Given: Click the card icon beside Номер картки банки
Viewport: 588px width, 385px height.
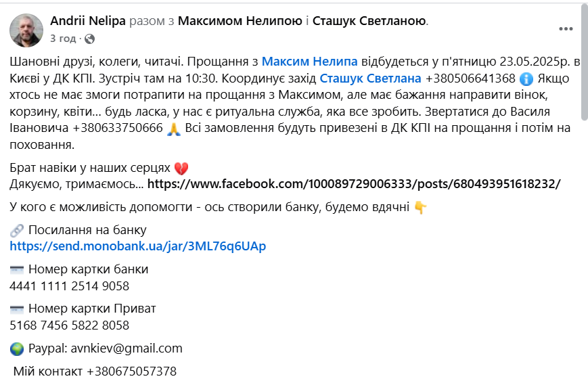Looking at the screenshot, I should [x=18, y=269].
